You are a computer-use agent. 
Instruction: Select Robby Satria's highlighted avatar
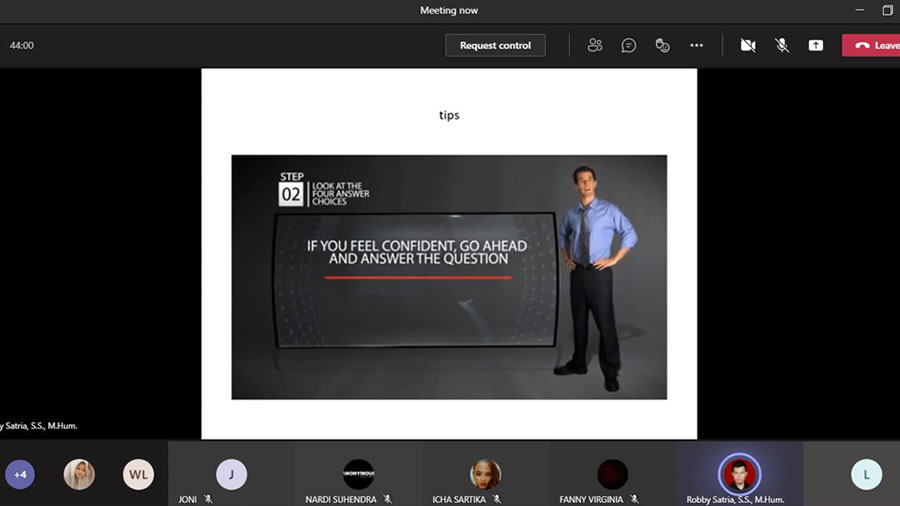[739, 473]
